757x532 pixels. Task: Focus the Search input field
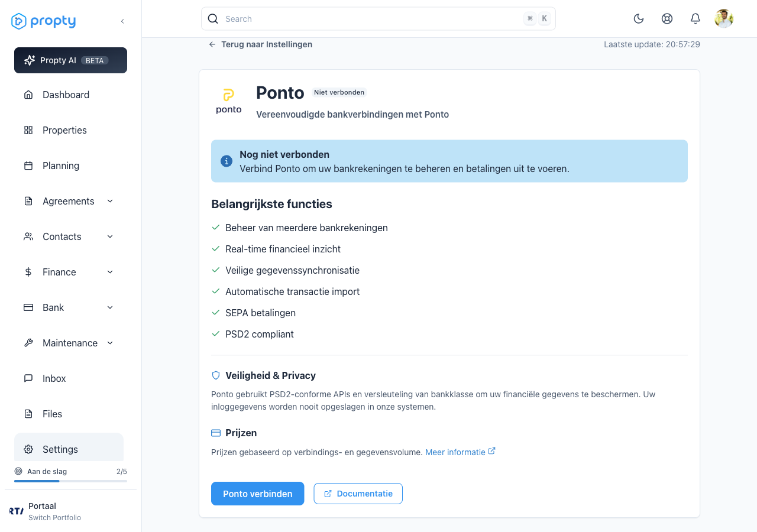click(378, 19)
